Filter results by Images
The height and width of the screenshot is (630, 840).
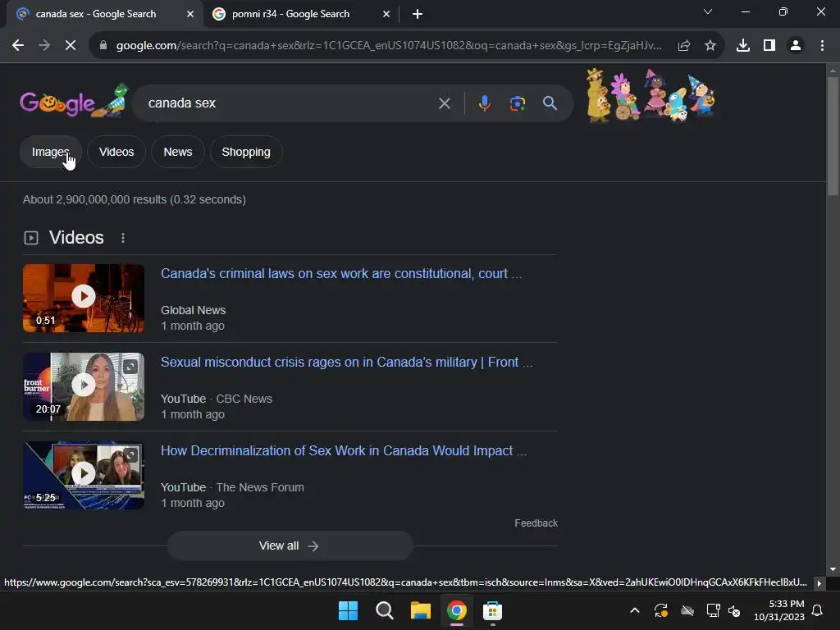50,152
